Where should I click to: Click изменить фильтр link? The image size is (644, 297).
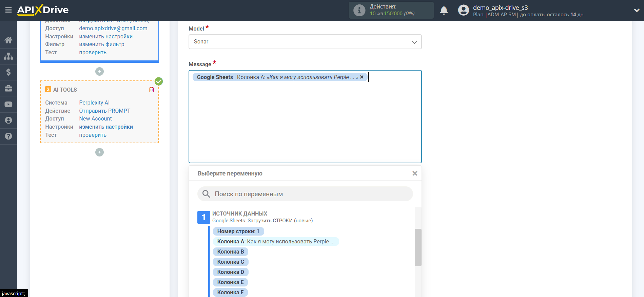pos(102,44)
